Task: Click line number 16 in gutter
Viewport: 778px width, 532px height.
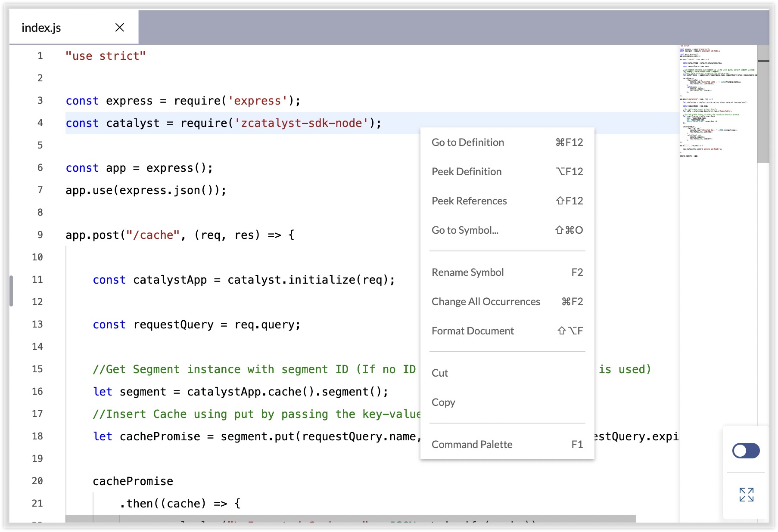Action: [x=37, y=392]
